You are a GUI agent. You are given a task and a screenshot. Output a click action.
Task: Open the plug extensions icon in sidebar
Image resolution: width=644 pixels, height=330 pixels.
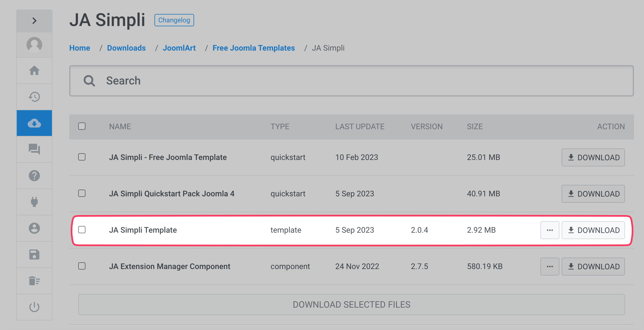[34, 202]
